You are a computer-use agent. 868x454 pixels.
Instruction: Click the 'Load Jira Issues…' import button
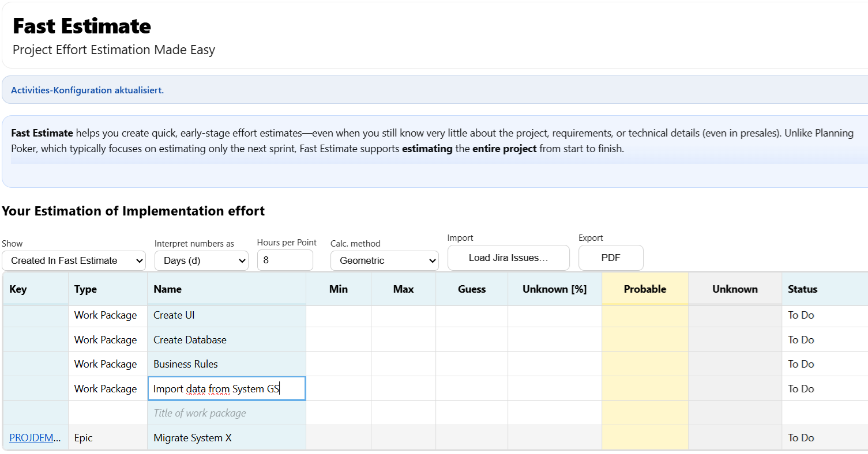tap(508, 258)
